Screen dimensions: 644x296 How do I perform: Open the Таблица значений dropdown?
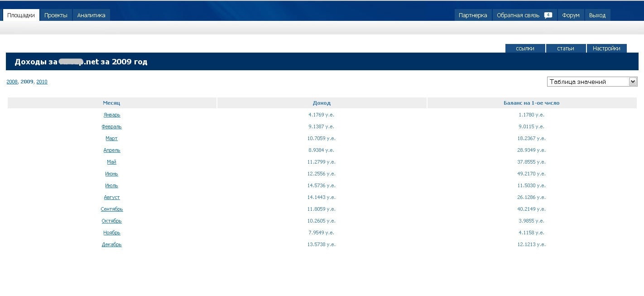point(592,82)
